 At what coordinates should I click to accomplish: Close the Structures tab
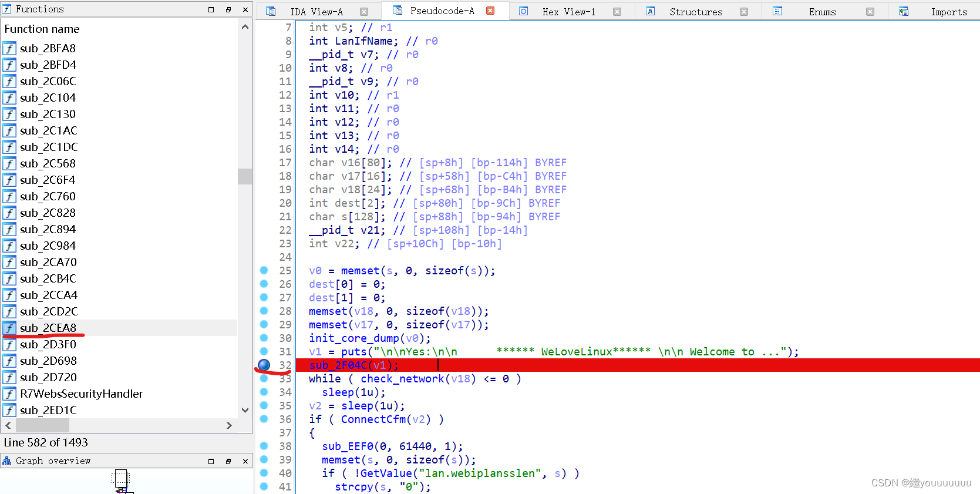pos(744,12)
